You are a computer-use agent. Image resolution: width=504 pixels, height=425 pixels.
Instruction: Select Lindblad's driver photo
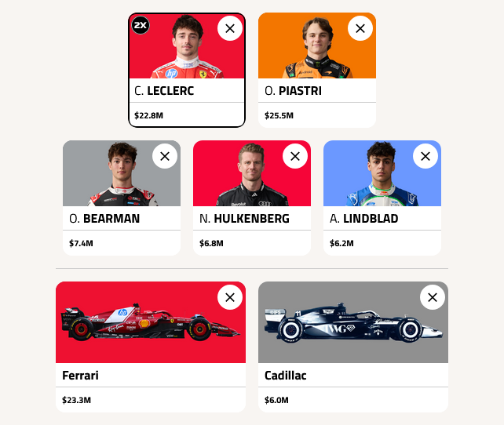382,176
